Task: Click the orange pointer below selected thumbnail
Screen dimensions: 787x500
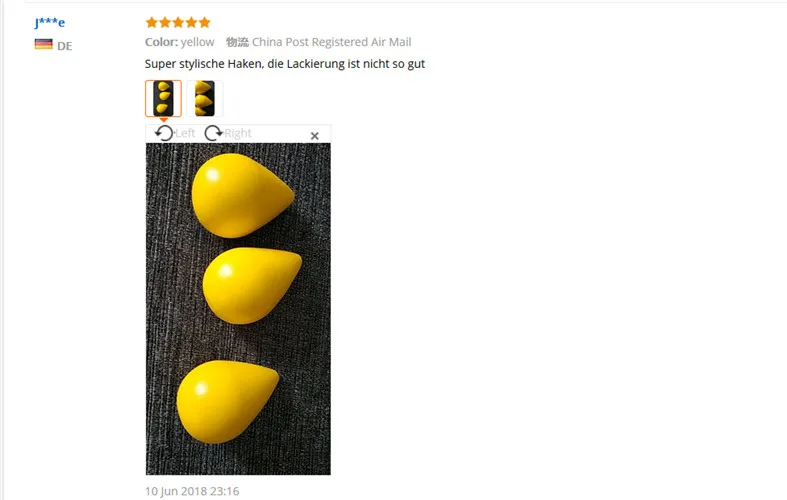Action: [163, 120]
